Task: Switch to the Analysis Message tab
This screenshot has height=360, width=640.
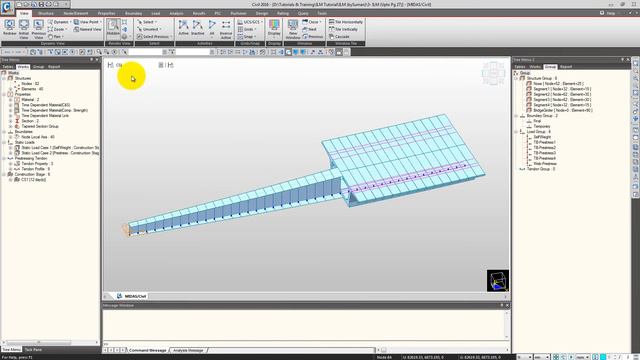Action: click(188, 350)
